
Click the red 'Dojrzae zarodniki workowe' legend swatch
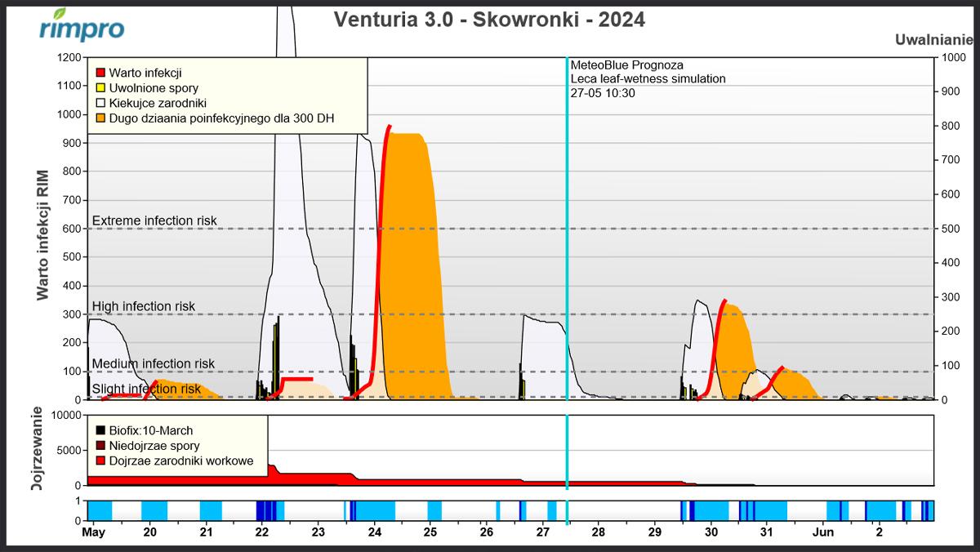[100, 461]
